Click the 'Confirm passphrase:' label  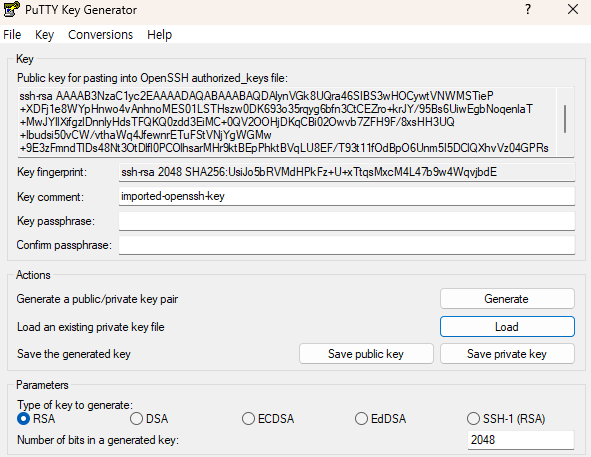64,245
